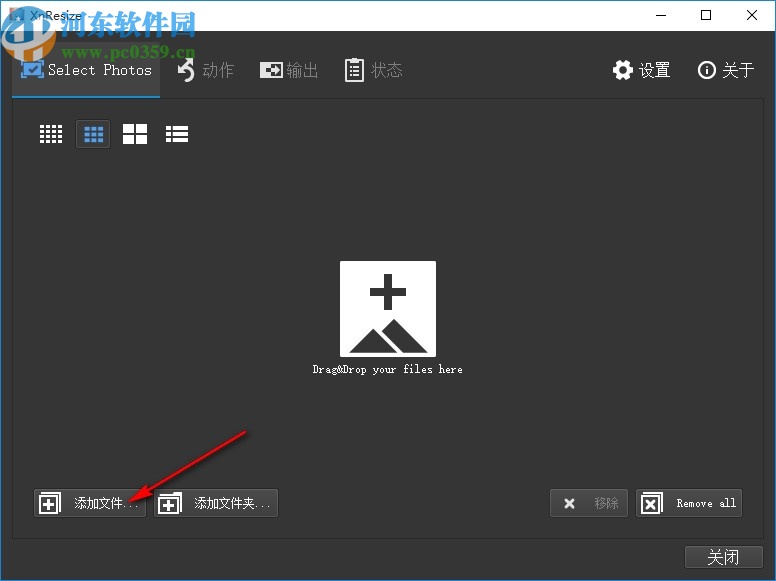Click the 移除 button
This screenshot has height=581, width=776.
coord(589,503)
